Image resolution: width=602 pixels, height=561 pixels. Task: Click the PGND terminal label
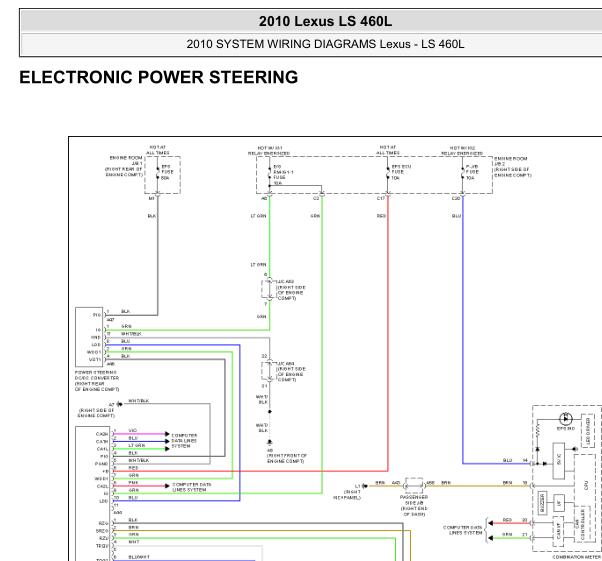coord(101,464)
